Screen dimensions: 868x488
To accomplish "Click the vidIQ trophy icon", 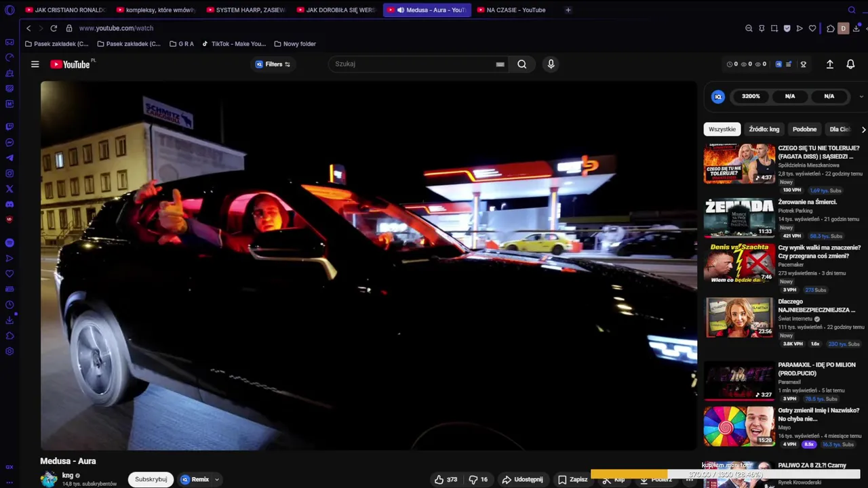I will 804,64.
